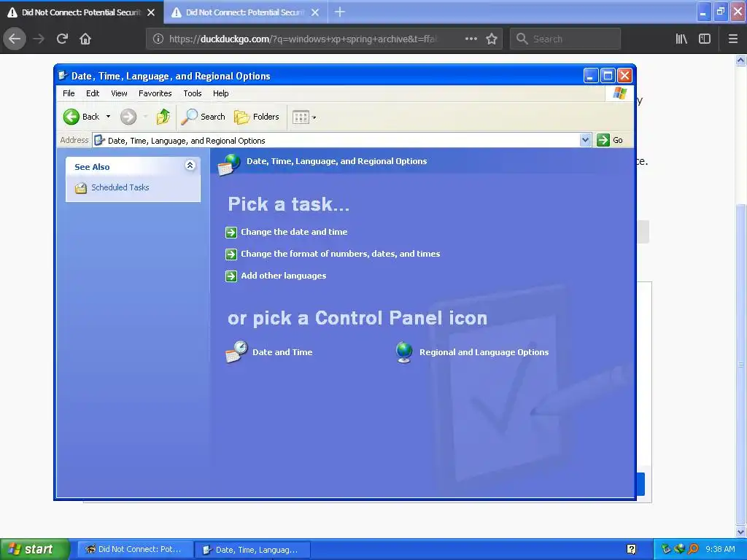The width and height of the screenshot is (747, 560).
Task: Click the help question mark tray icon
Action: pos(632,549)
